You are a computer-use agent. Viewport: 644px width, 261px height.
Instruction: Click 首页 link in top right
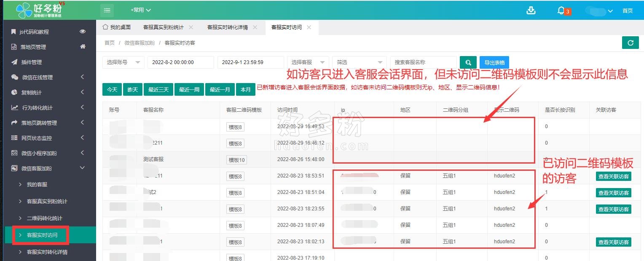(628, 11)
